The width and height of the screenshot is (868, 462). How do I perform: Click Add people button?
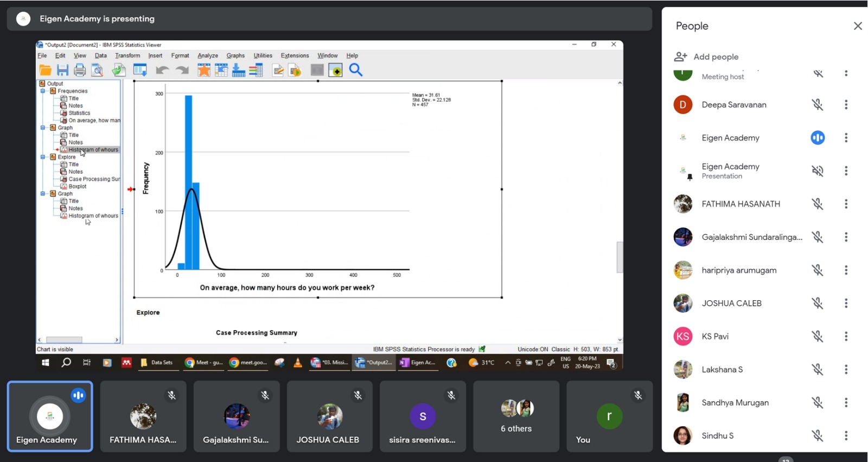[x=706, y=57]
